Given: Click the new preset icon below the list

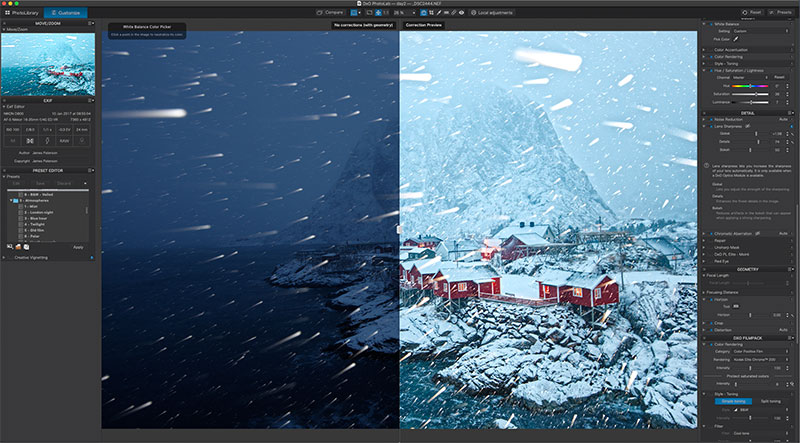Looking at the screenshot, I should tap(10, 247).
